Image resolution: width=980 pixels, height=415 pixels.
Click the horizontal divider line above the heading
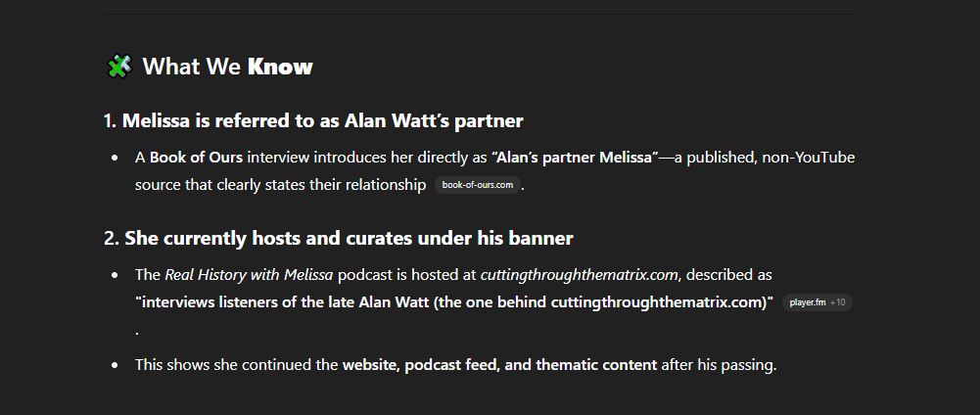click(480, 10)
